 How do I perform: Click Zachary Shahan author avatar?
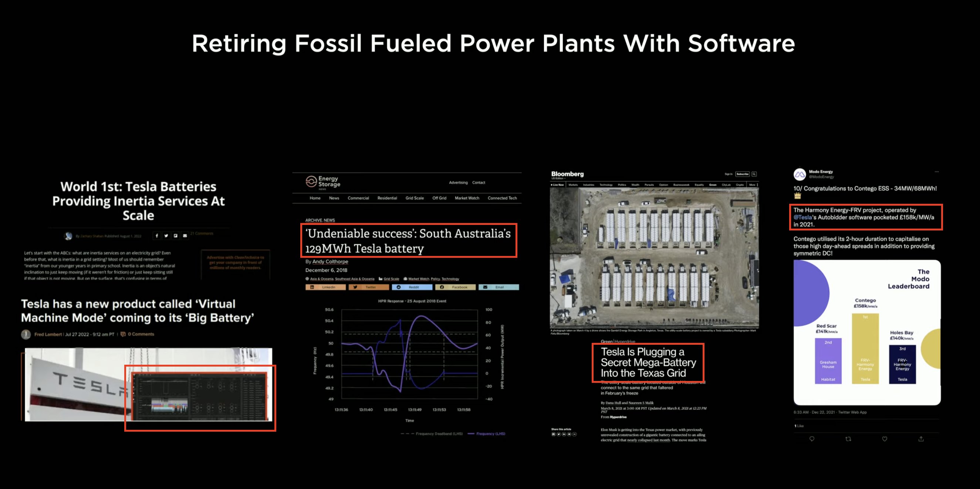coord(68,236)
